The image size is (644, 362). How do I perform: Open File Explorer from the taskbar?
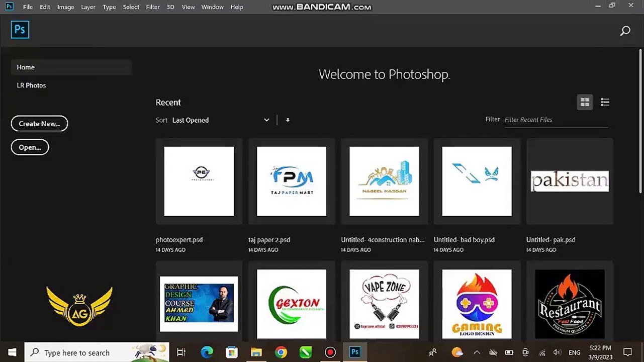pos(256,352)
